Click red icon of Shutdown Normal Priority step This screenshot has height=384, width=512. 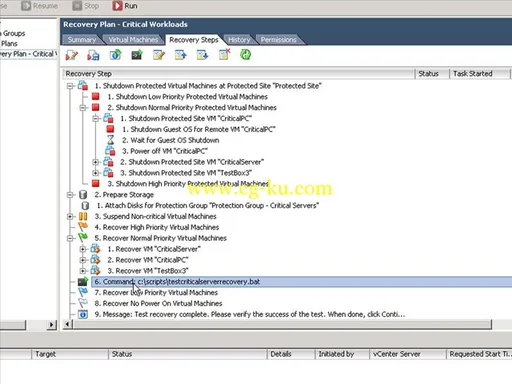[x=96, y=107]
